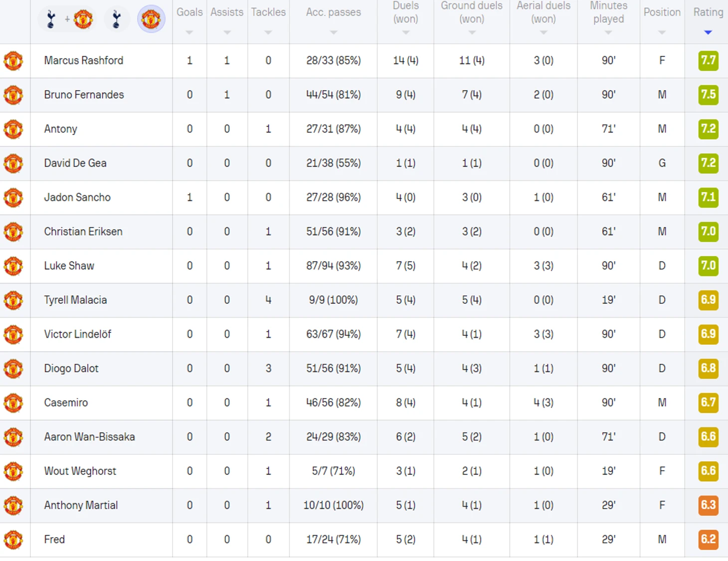
Task: Click the club crest beside Marcus Rashford
Action: point(13,61)
